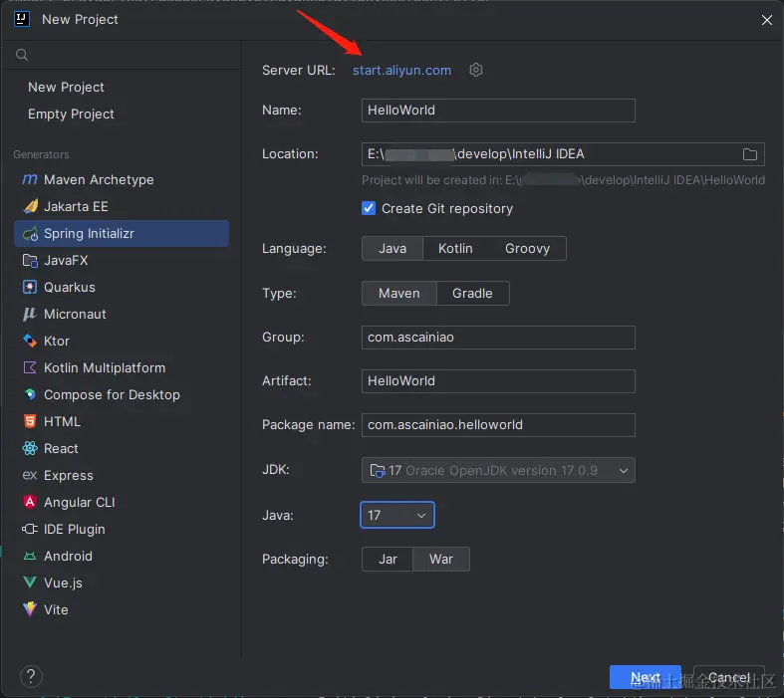Click into the Artifact field
The height and width of the screenshot is (698, 784).
pos(498,380)
